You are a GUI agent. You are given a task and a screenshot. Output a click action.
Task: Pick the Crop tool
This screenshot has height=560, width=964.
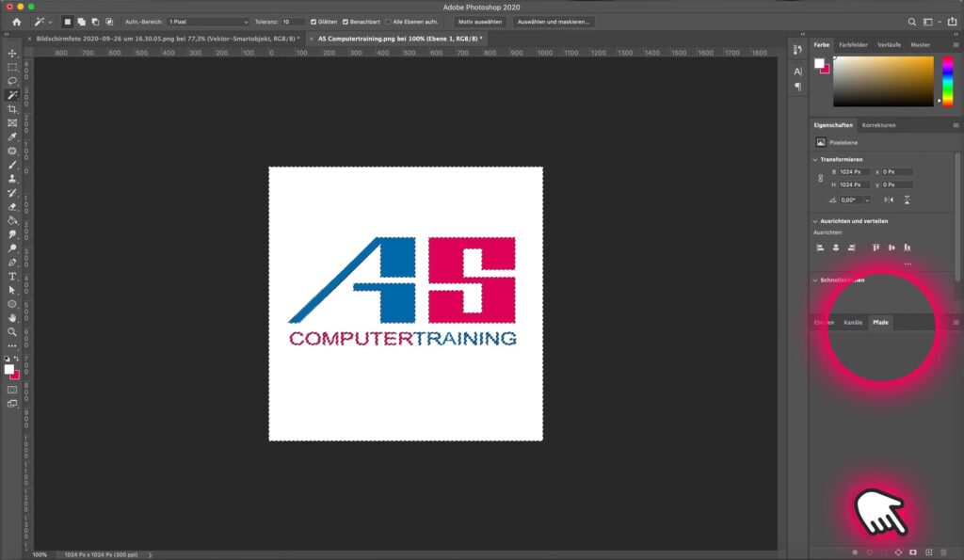click(12, 109)
